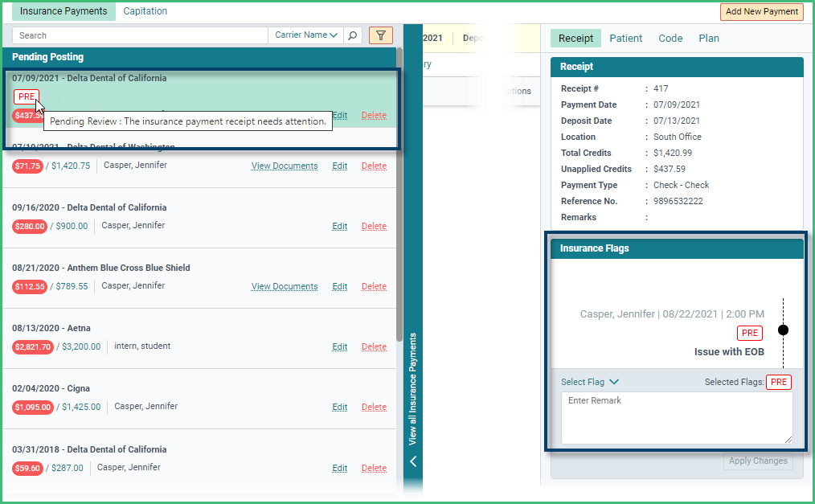
Task: Click the South Office location value
Action: pos(678,137)
